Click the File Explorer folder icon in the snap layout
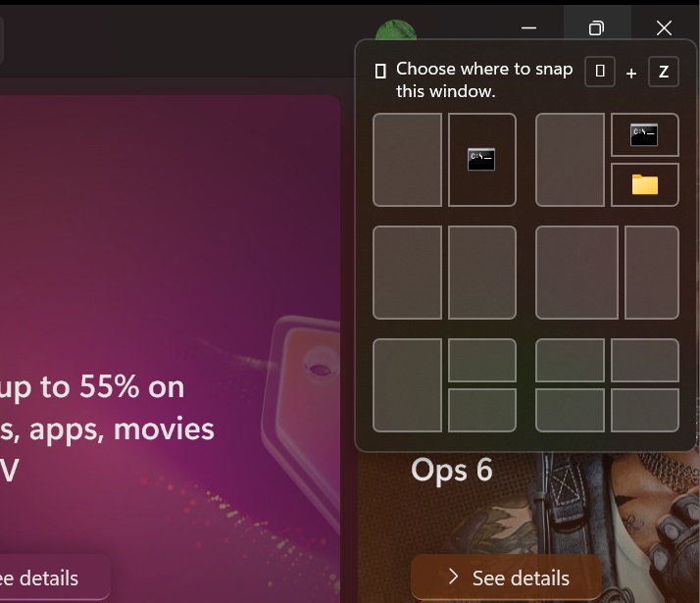 pos(645,184)
